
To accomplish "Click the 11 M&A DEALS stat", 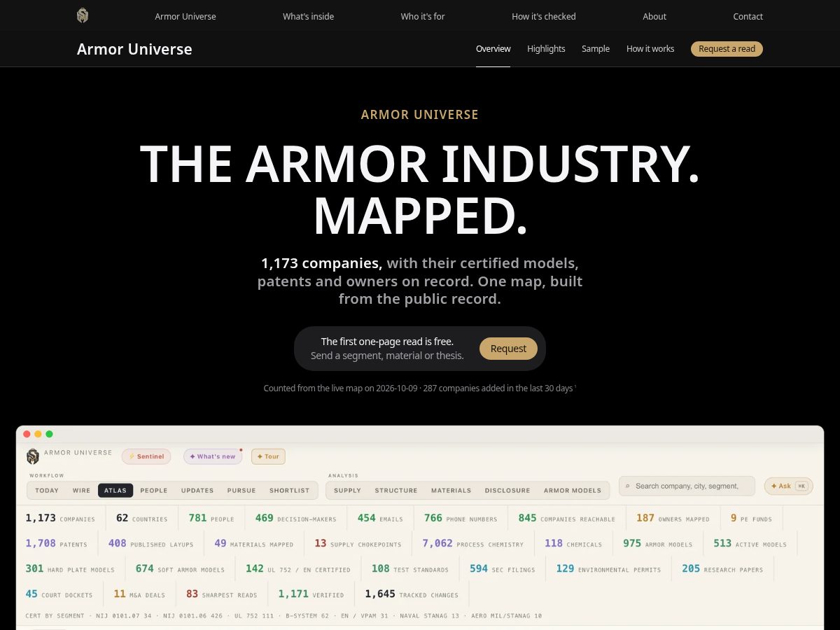I will point(139,594).
